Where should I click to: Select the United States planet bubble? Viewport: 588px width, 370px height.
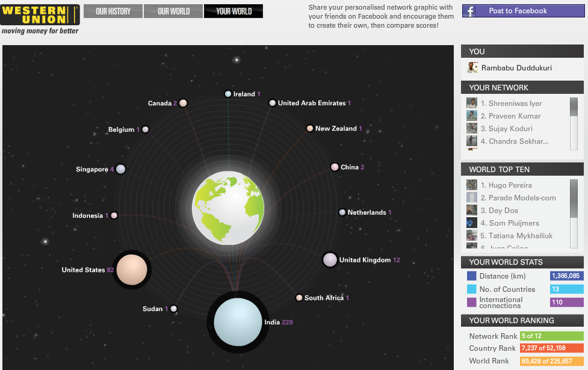(x=132, y=270)
